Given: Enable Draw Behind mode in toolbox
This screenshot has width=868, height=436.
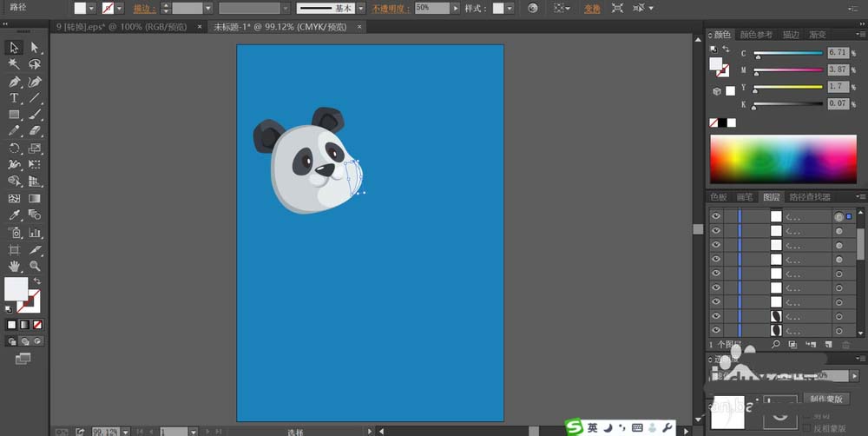Looking at the screenshot, I should click(x=25, y=341).
